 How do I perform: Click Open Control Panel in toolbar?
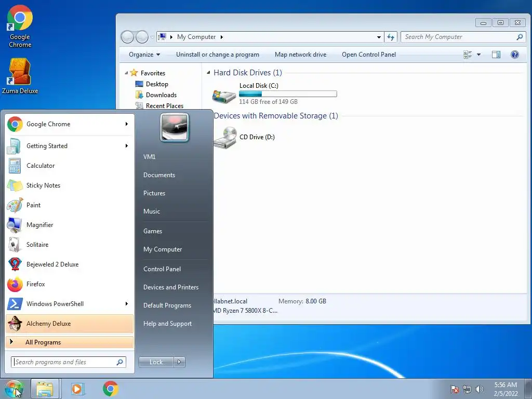pyautogui.click(x=369, y=55)
